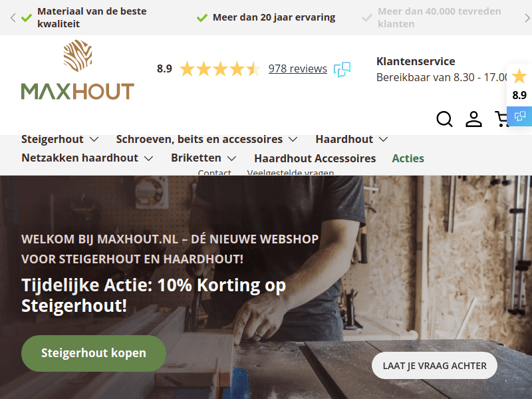Expand the Briketten dropdown
The image size is (532, 399).
pos(231,158)
